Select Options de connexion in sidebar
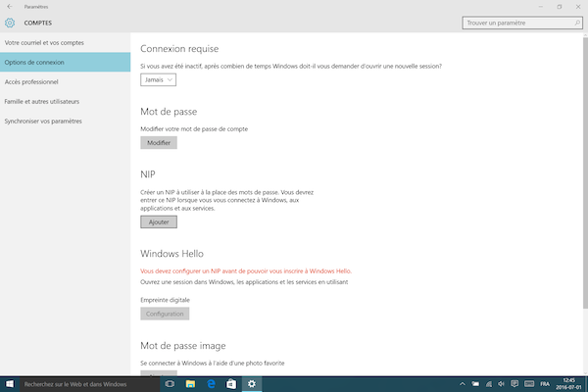The height and width of the screenshot is (392, 588). [66, 63]
